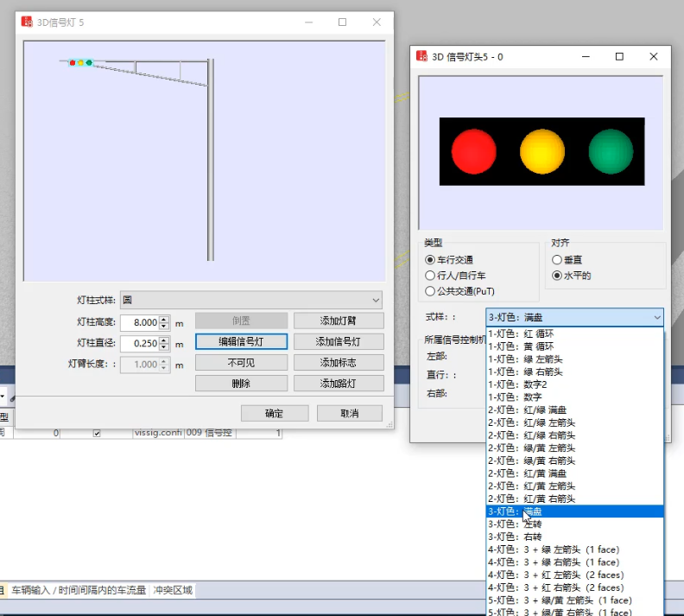Select '2-灯色: 红/黄 右箭头' option

pyautogui.click(x=574, y=499)
